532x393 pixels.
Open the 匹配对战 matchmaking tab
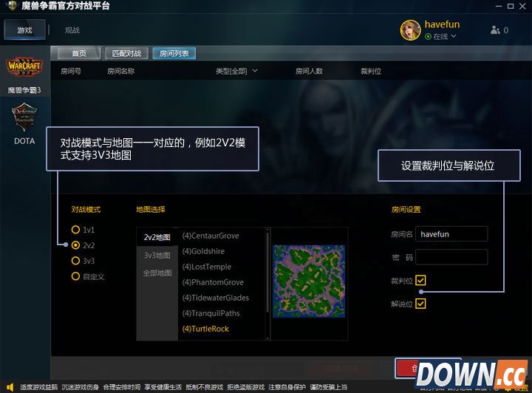[x=126, y=53]
